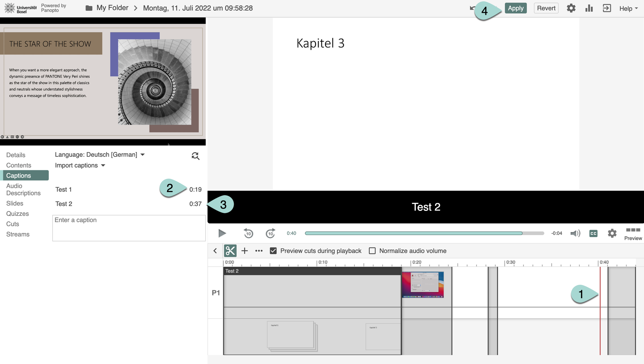The width and height of the screenshot is (644, 364).
Task: Click the Revert button
Action: pyautogui.click(x=546, y=8)
